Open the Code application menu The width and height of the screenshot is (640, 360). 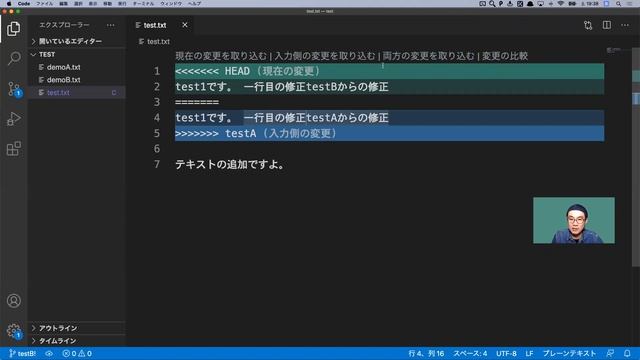pyautogui.click(x=24, y=4)
